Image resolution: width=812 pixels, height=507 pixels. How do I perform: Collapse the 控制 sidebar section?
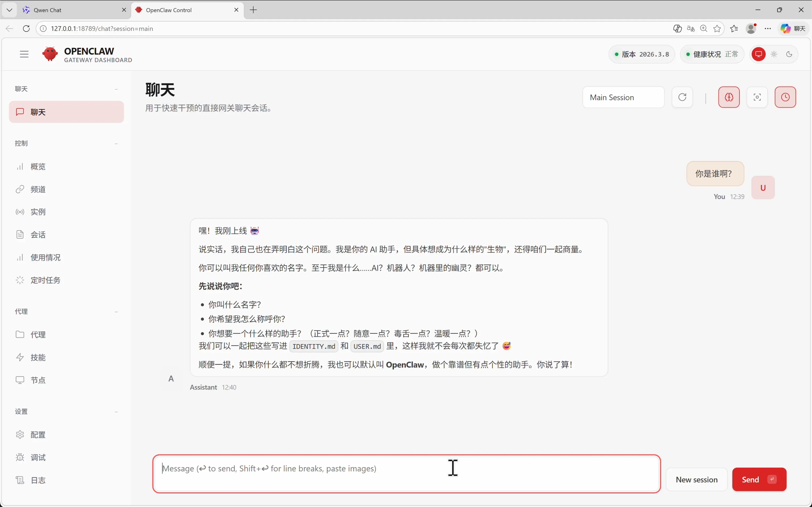click(x=116, y=143)
